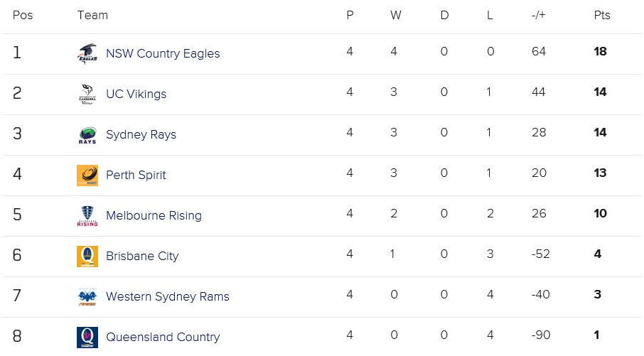Screen dimensions: 644x356
Task: Open the UC Vikings team link
Action: 136,94
